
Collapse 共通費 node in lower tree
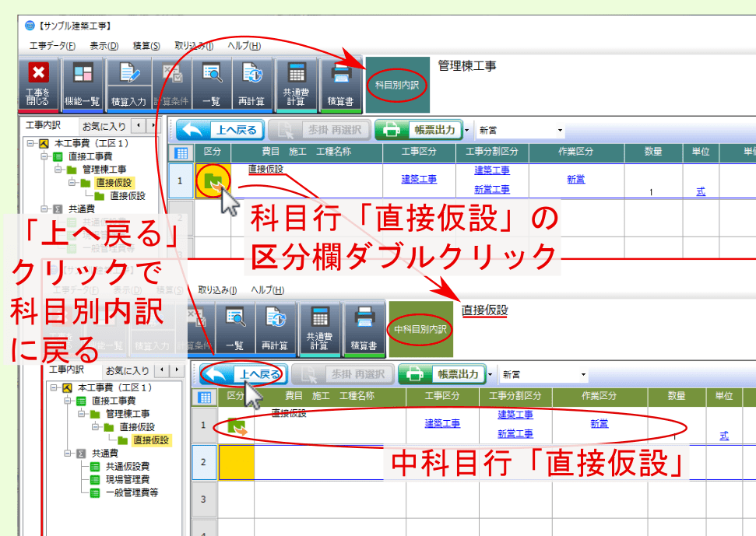point(68,453)
